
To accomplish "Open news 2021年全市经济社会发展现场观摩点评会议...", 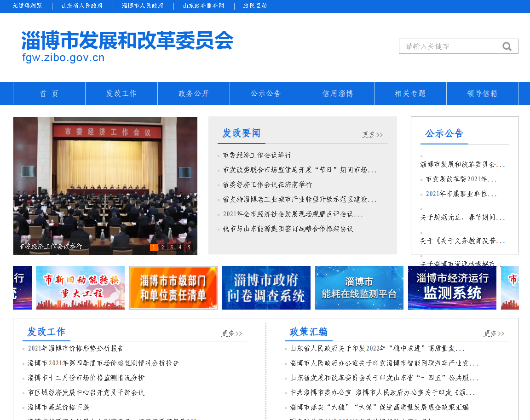I will coord(293,214).
